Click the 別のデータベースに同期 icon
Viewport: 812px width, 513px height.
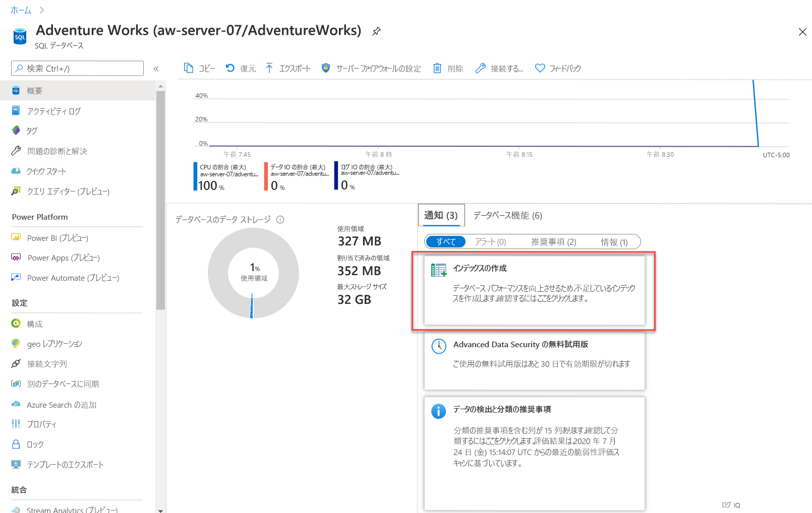[x=16, y=383]
